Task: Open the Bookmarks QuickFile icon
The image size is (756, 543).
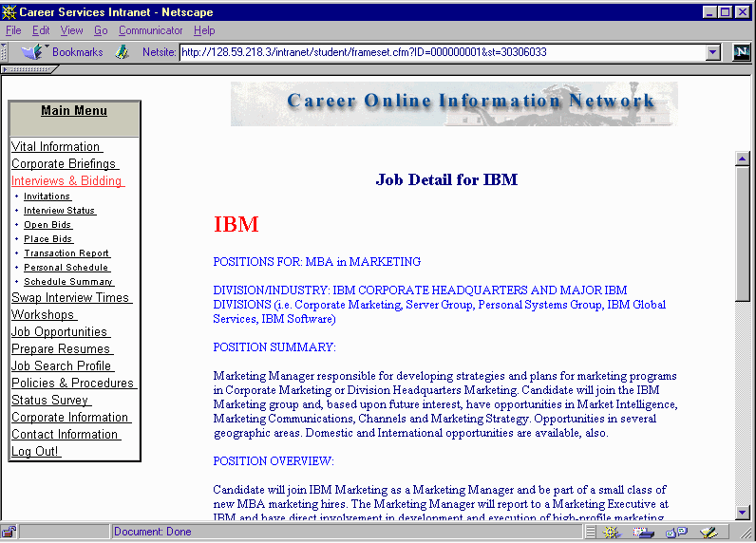Action: tap(33, 51)
